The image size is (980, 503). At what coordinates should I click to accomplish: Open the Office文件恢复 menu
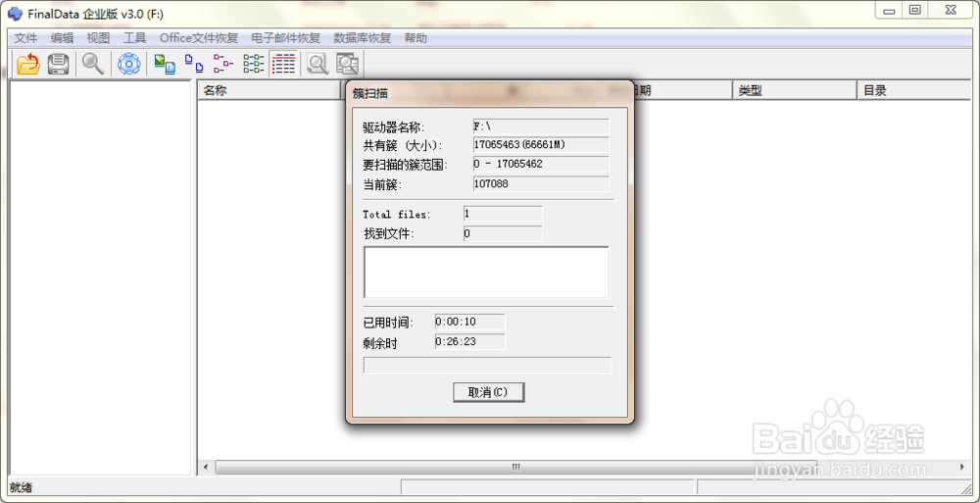[199, 38]
